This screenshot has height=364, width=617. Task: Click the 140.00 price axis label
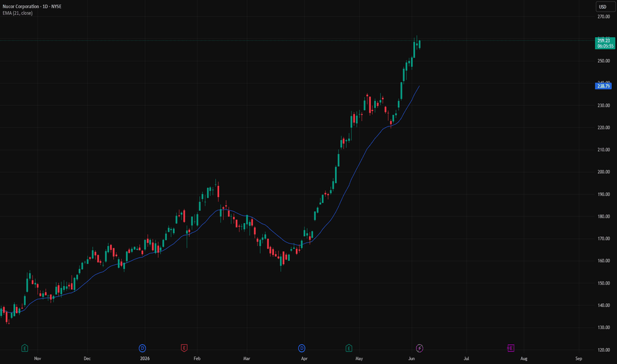point(604,305)
